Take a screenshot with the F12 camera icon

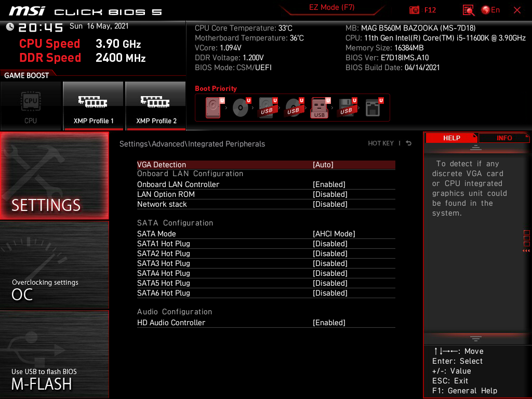point(414,10)
